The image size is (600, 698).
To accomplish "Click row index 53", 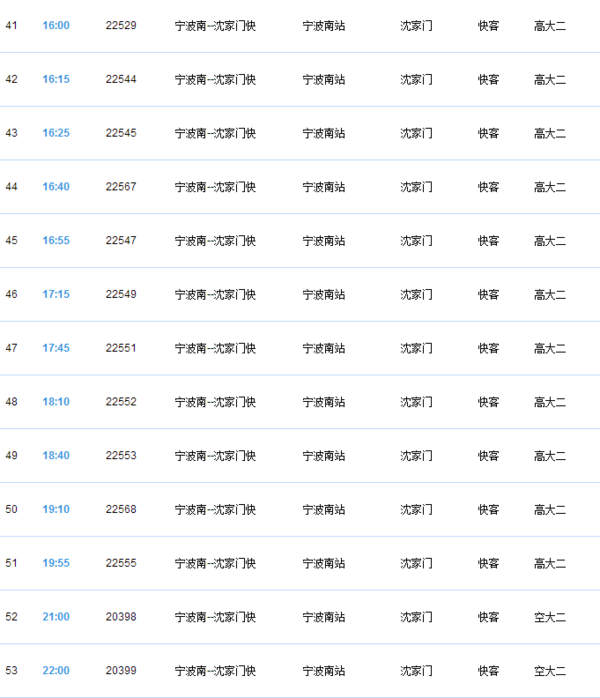I will click(12, 670).
